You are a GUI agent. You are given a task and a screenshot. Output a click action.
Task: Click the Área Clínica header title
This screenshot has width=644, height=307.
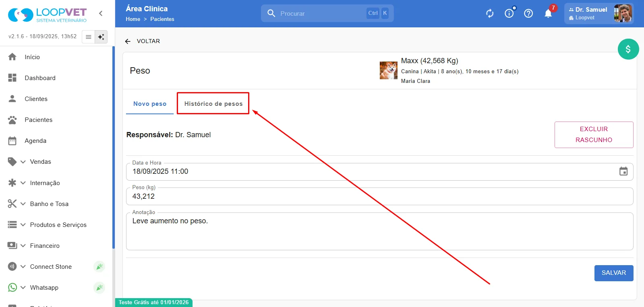(147, 8)
